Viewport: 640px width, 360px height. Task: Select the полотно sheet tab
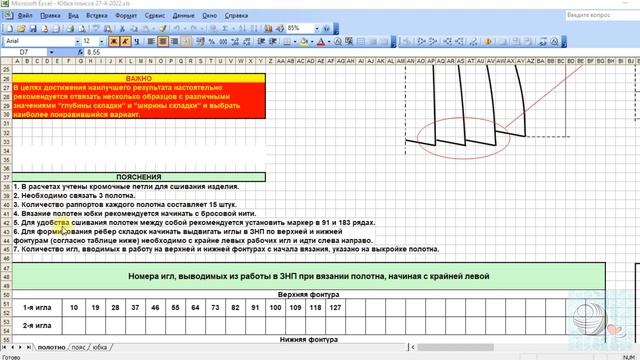51,347
